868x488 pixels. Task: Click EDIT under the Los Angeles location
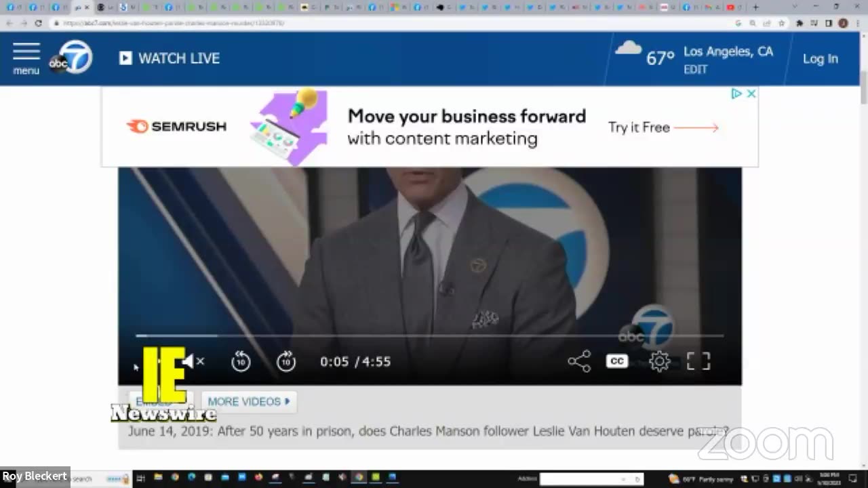(695, 69)
